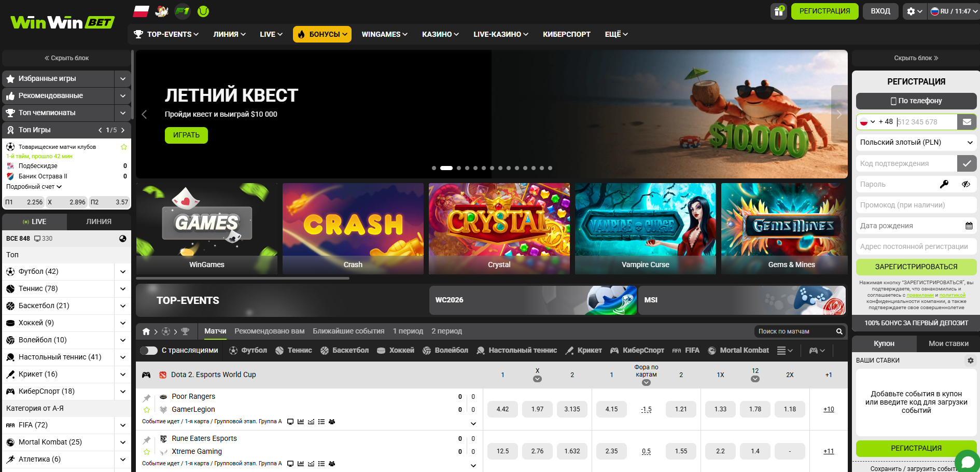Viewport: 980px width, 472px height.
Task: Open the gift bonus icon in header
Action: 778,11
